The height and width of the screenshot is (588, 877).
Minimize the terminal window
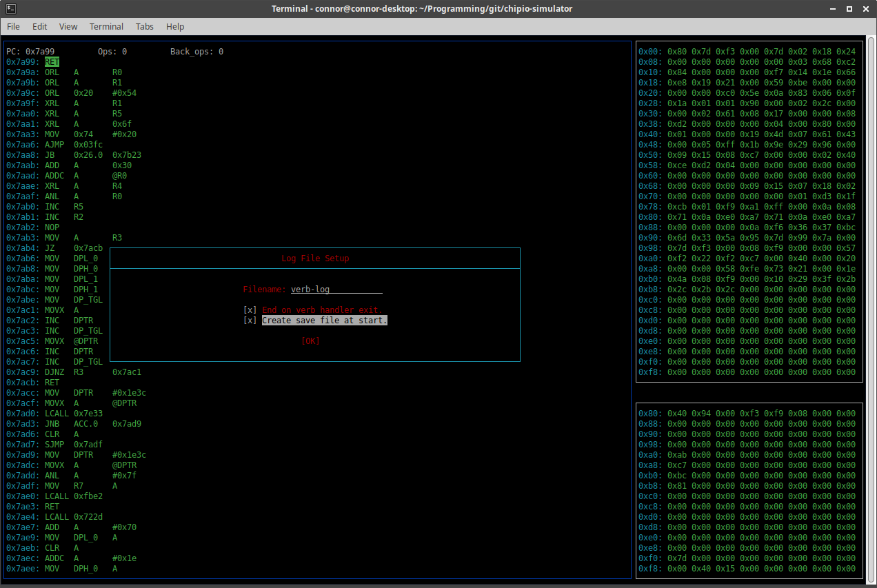click(834, 8)
